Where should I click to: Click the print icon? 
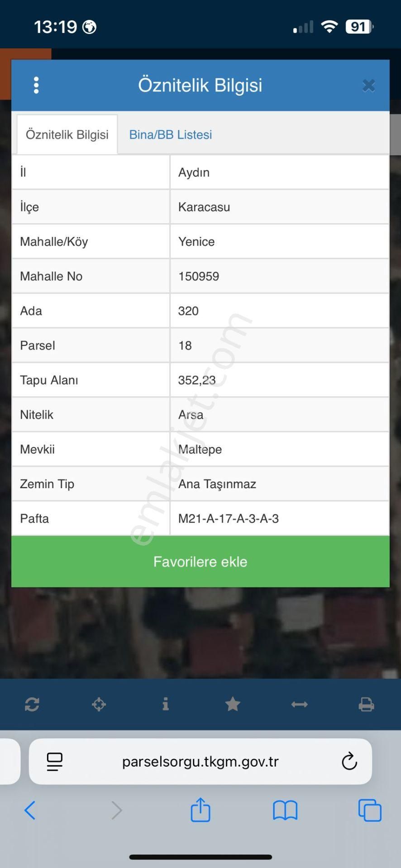pos(366,704)
